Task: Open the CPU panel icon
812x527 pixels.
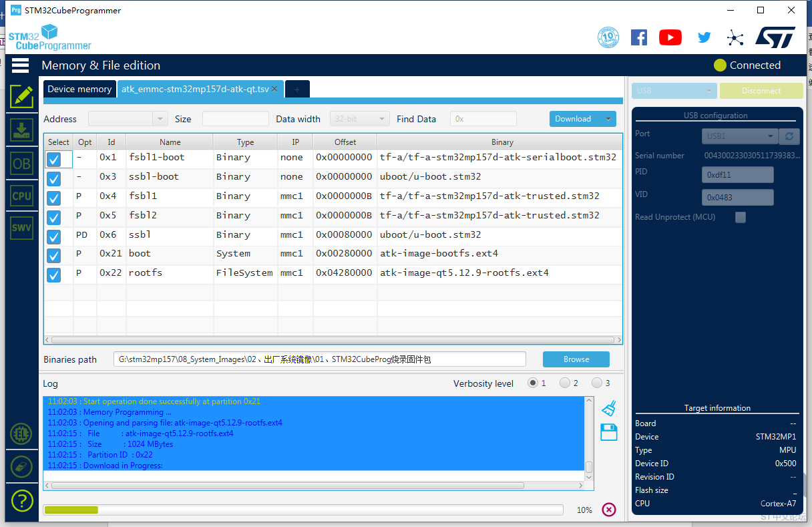Action: [21, 196]
